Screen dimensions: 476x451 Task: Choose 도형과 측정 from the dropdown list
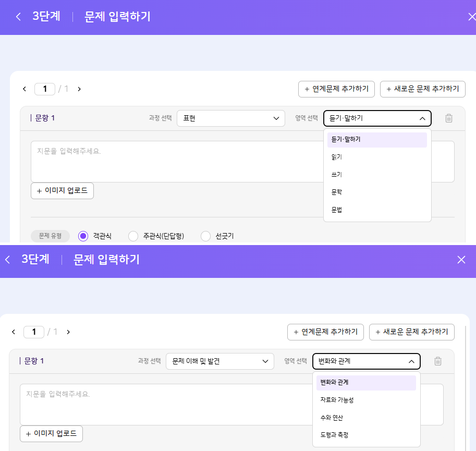366,435
